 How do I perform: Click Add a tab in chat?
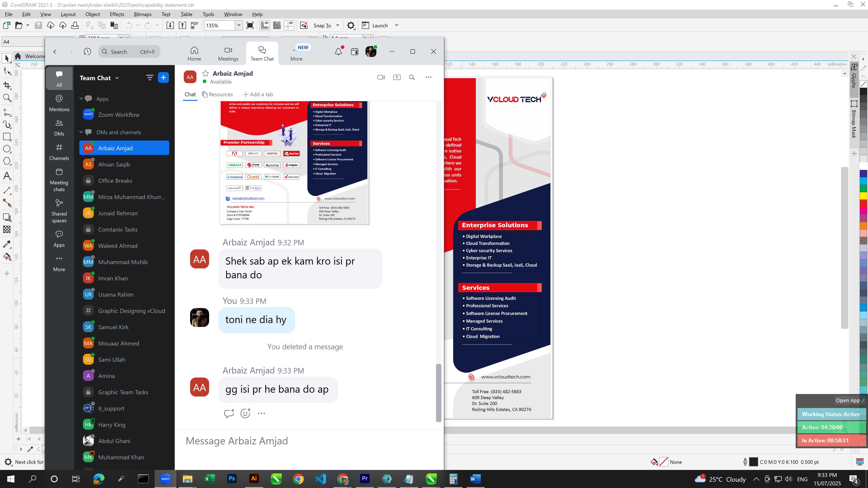258,94
